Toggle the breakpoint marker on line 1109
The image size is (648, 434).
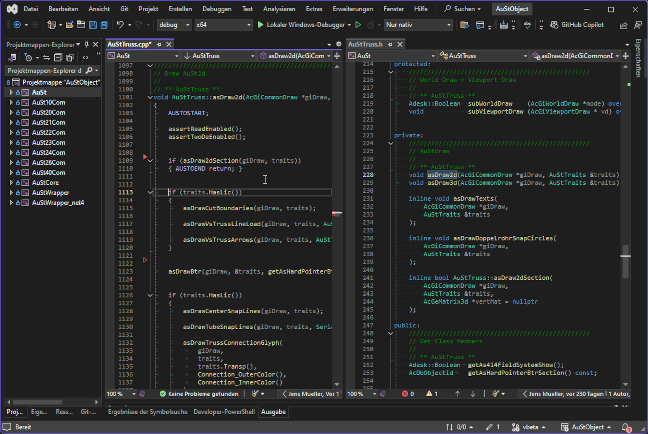tap(146, 159)
